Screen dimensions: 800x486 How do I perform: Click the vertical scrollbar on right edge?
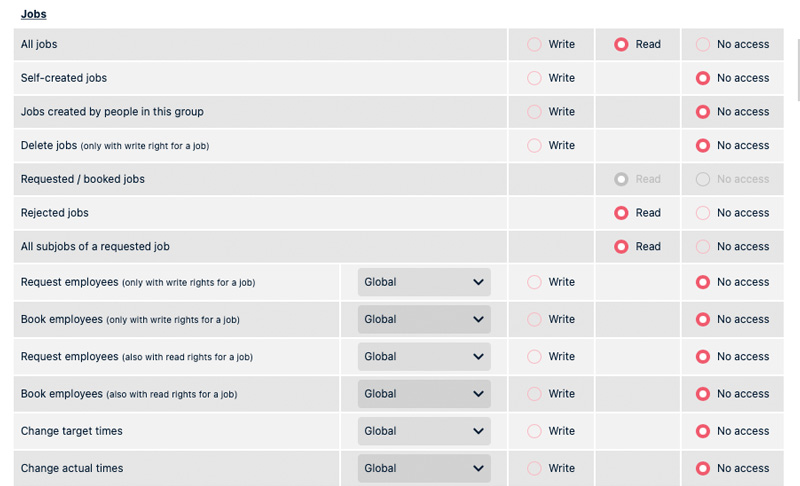point(796,60)
